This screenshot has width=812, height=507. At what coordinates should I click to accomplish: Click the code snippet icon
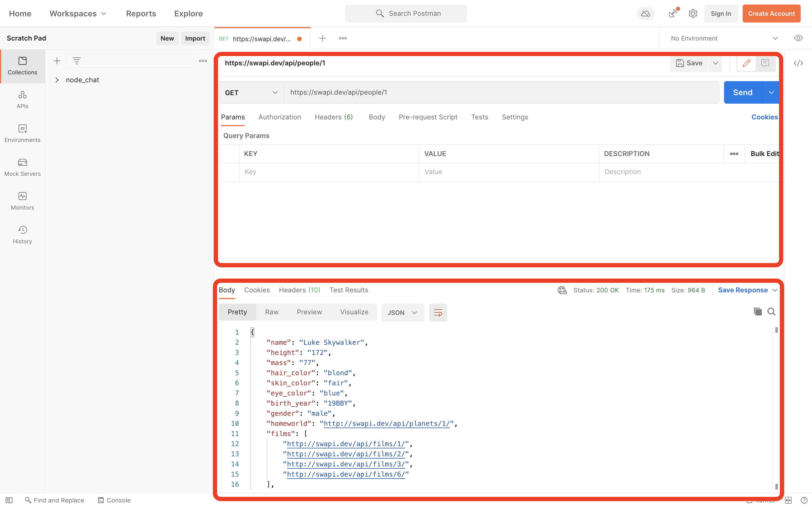tap(798, 63)
